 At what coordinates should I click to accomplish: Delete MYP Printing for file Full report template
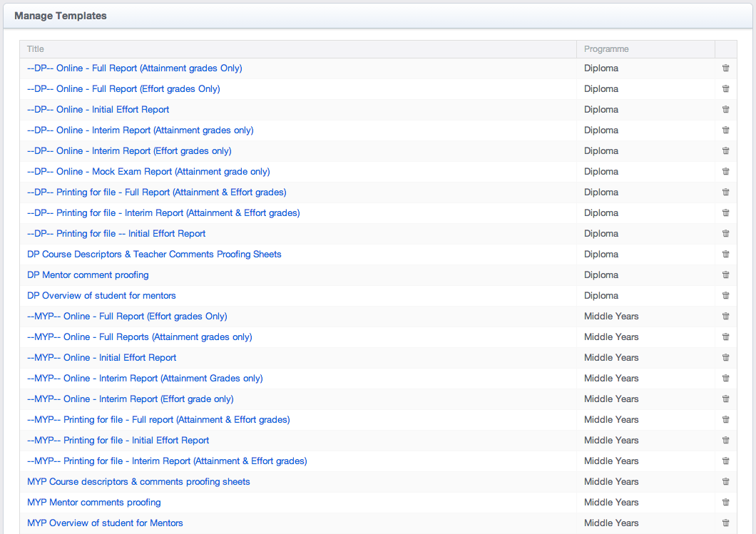coord(725,420)
